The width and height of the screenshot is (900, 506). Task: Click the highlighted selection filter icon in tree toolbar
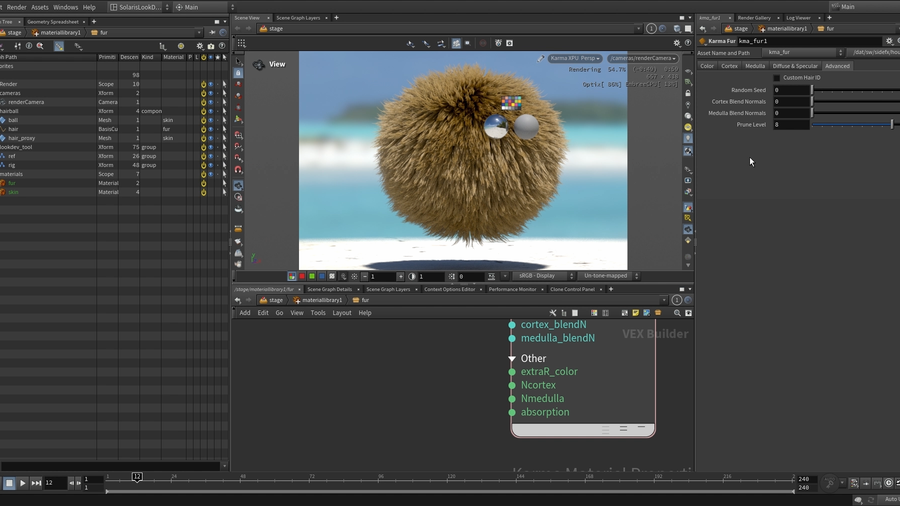click(59, 46)
